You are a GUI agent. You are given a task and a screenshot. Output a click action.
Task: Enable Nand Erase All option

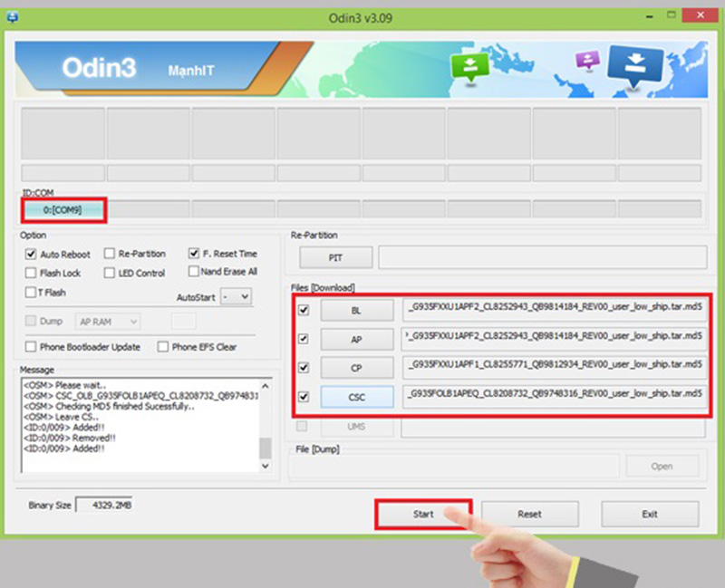(194, 271)
